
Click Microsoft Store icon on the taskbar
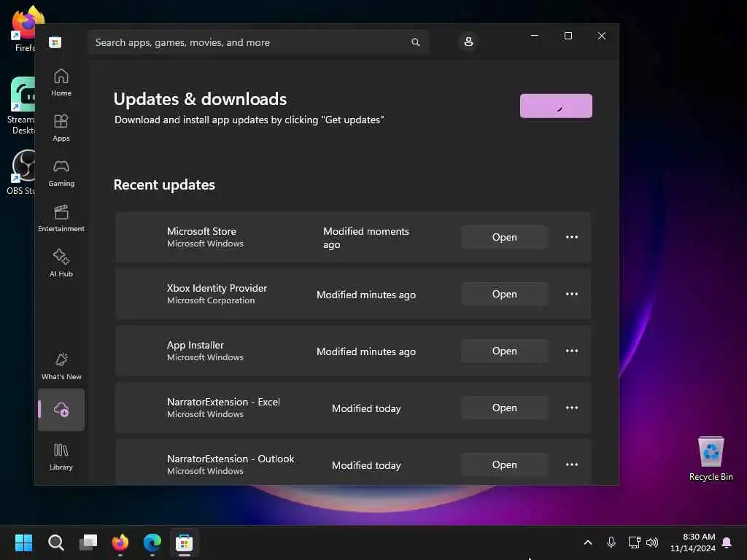(185, 542)
